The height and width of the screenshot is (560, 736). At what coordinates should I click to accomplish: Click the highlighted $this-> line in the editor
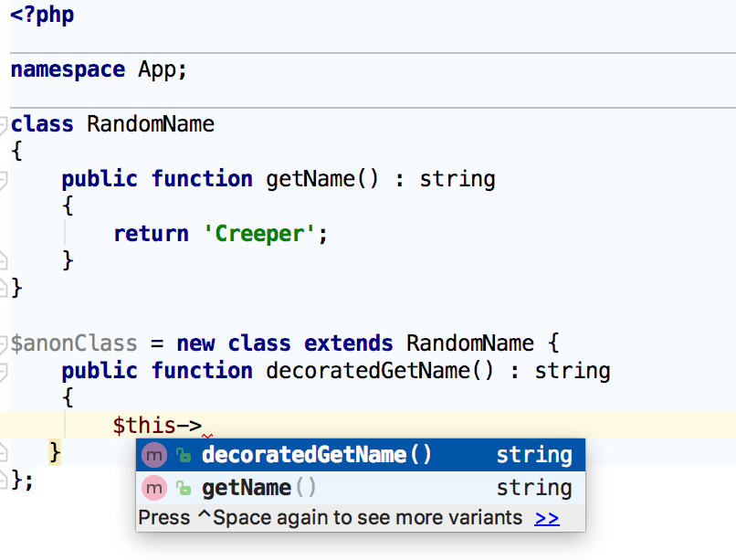[155, 425]
